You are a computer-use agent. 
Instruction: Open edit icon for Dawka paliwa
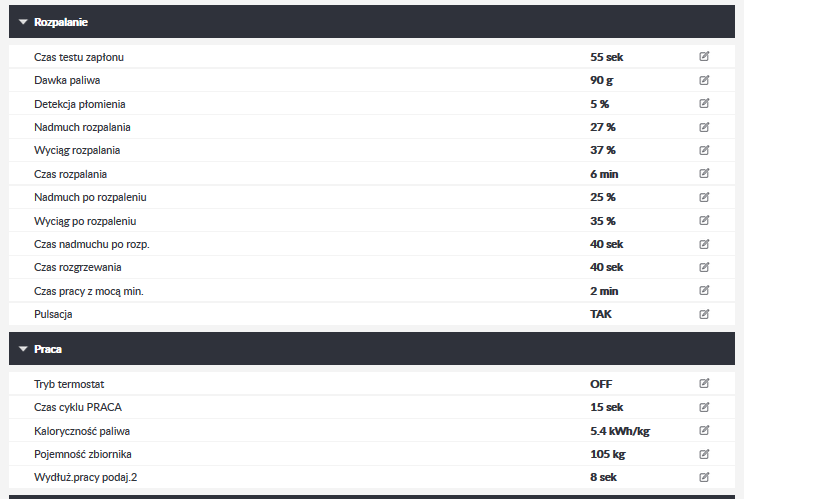704,80
